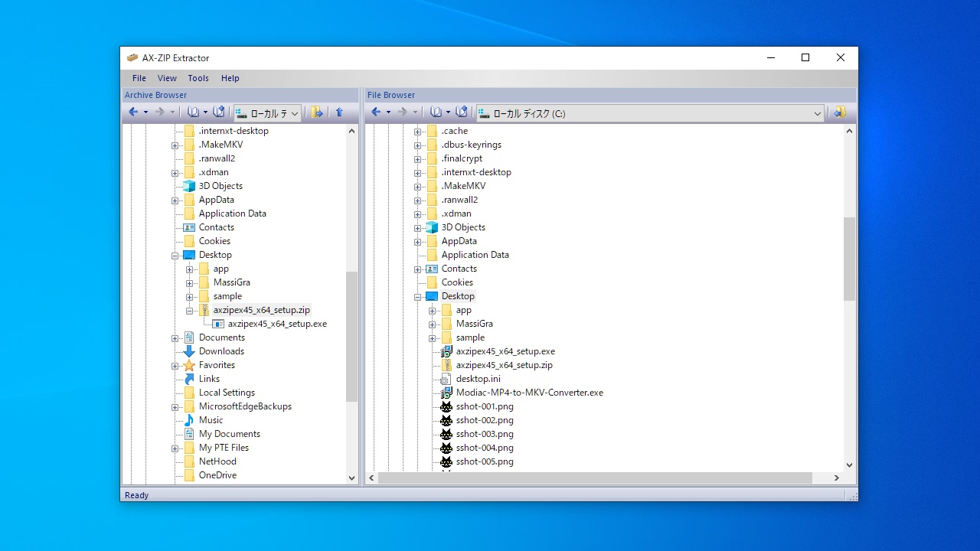Select Application Data in File Browser

click(x=475, y=255)
